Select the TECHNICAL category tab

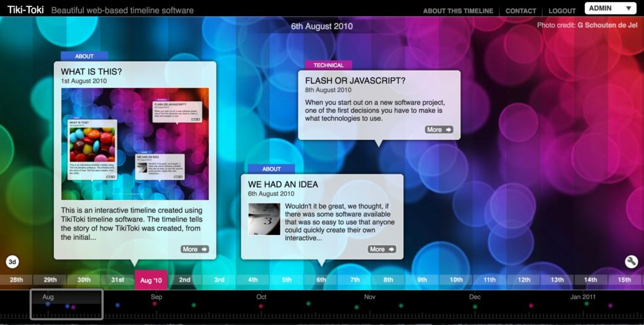coord(328,65)
